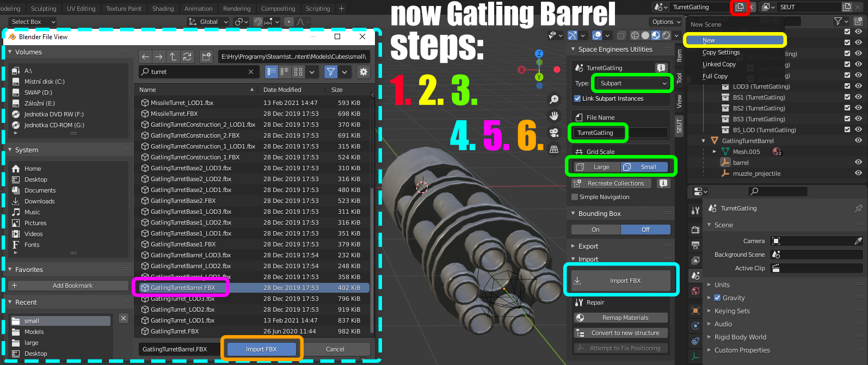Choose Linked Copy in scene menu
Image resolution: width=868 pixels, height=365 pixels.
click(719, 64)
